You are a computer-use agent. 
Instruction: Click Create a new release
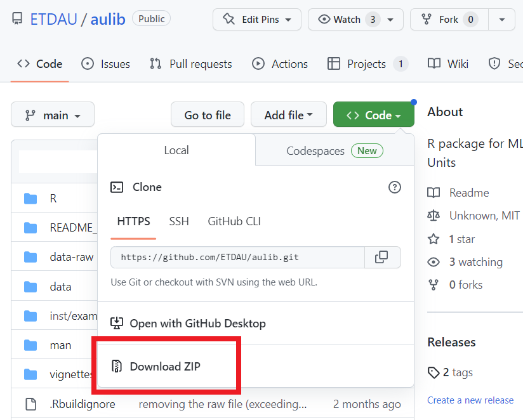(x=470, y=400)
